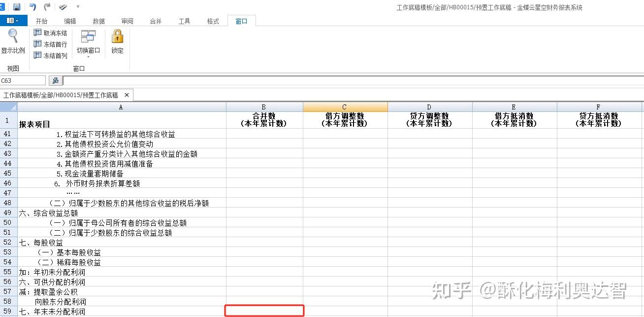Open the file menu dropdown at top left

(x=13, y=19)
